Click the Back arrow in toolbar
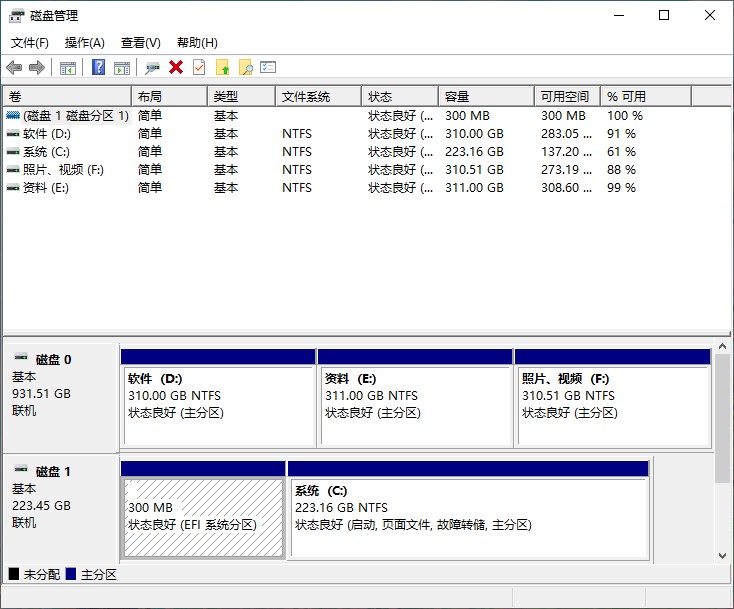 [x=14, y=68]
